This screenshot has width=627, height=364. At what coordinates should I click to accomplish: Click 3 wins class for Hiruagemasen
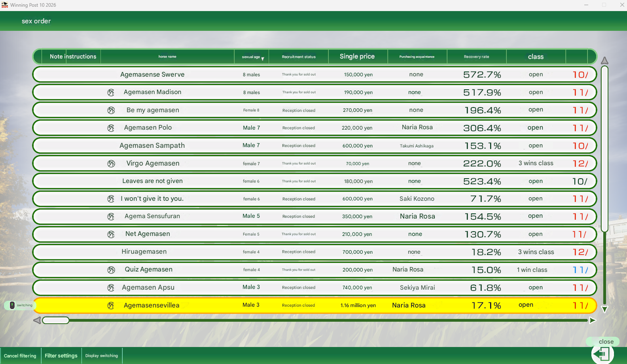click(x=536, y=252)
